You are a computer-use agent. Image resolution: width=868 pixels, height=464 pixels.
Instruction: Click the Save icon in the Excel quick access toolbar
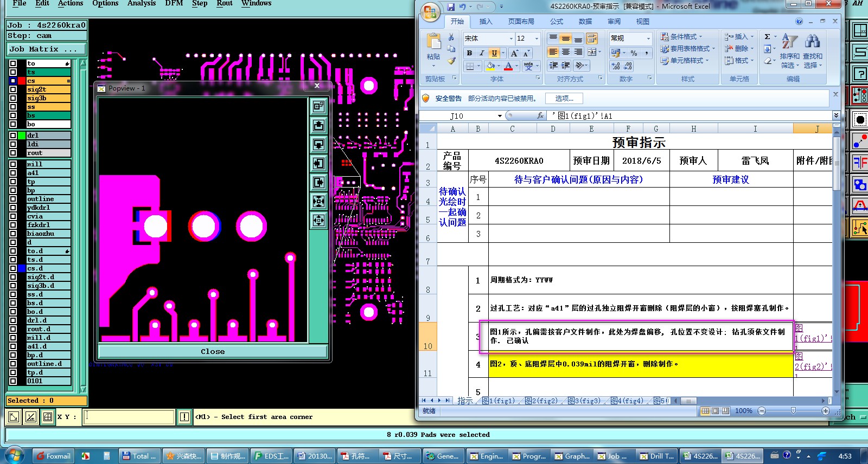click(x=451, y=7)
